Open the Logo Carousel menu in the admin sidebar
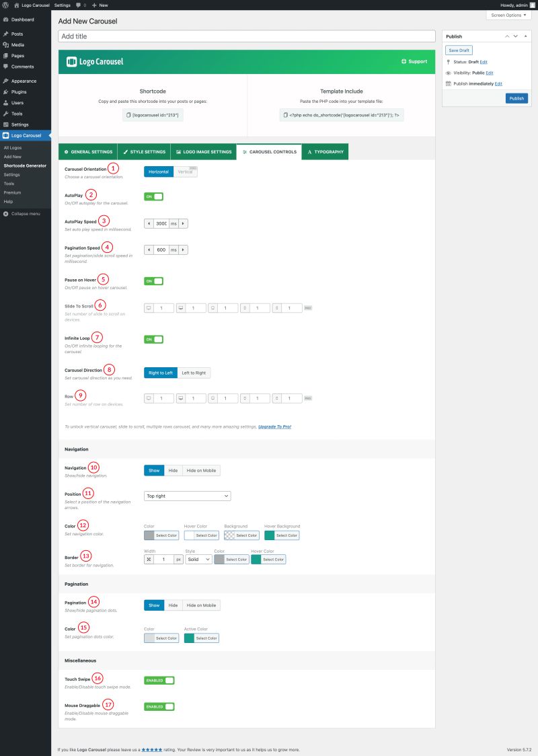 point(25,135)
